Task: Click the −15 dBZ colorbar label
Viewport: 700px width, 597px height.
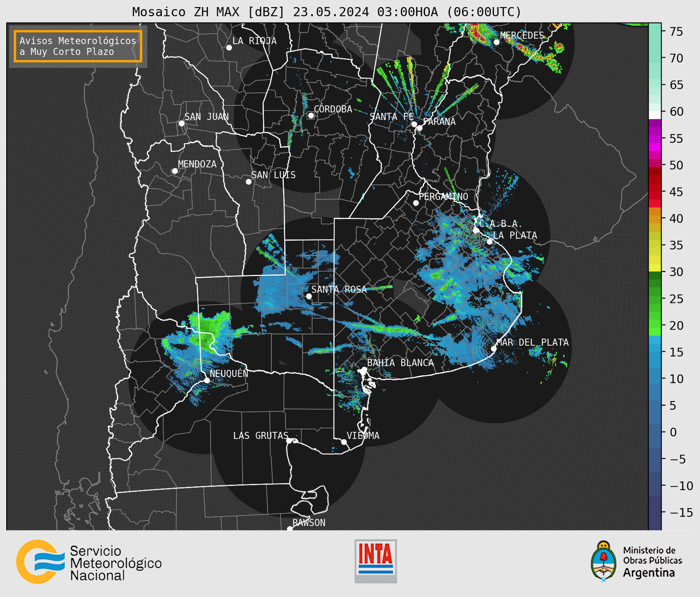Action: tap(681, 512)
